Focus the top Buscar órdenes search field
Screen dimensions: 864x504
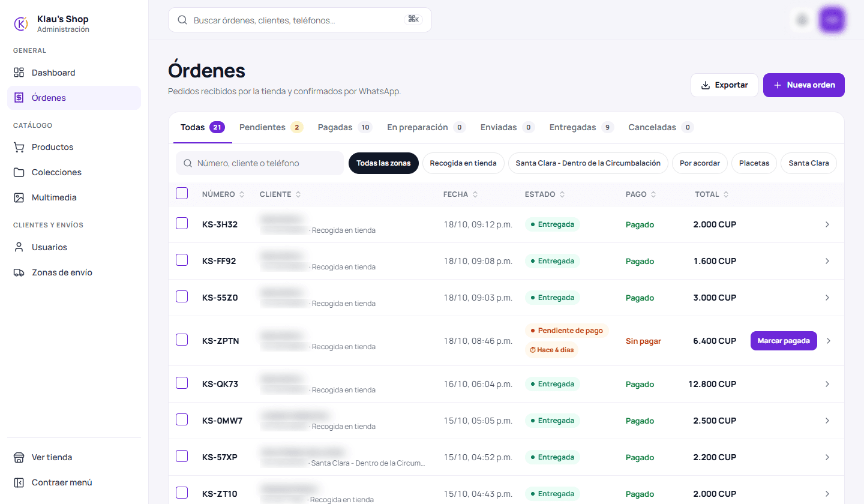point(300,20)
